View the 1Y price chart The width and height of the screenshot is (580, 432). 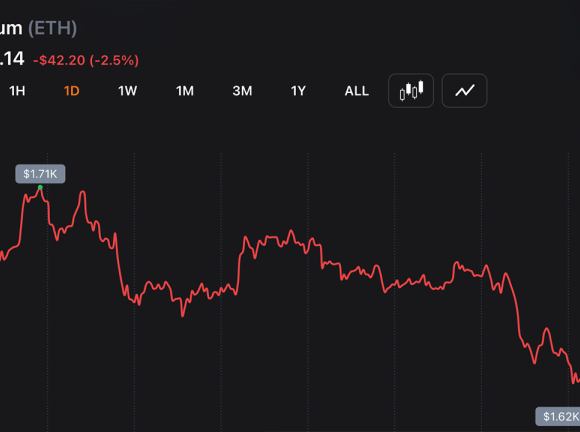click(x=298, y=91)
